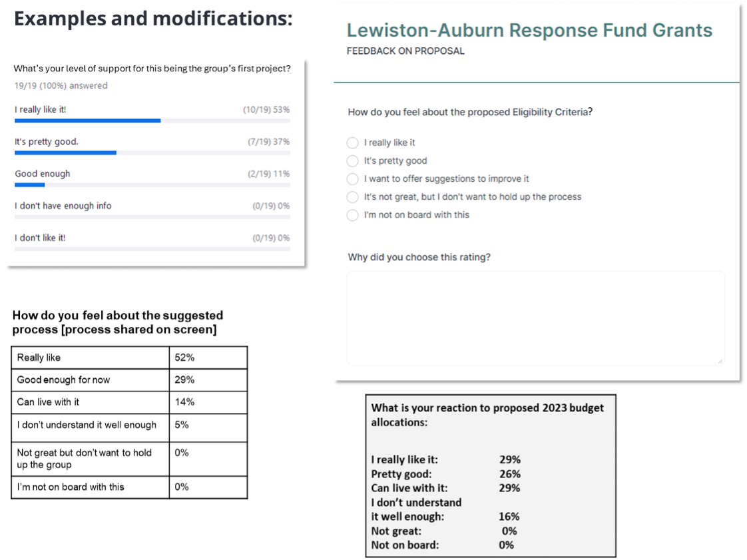Select the "I really like it" radio button
747x560 pixels.
(x=353, y=143)
